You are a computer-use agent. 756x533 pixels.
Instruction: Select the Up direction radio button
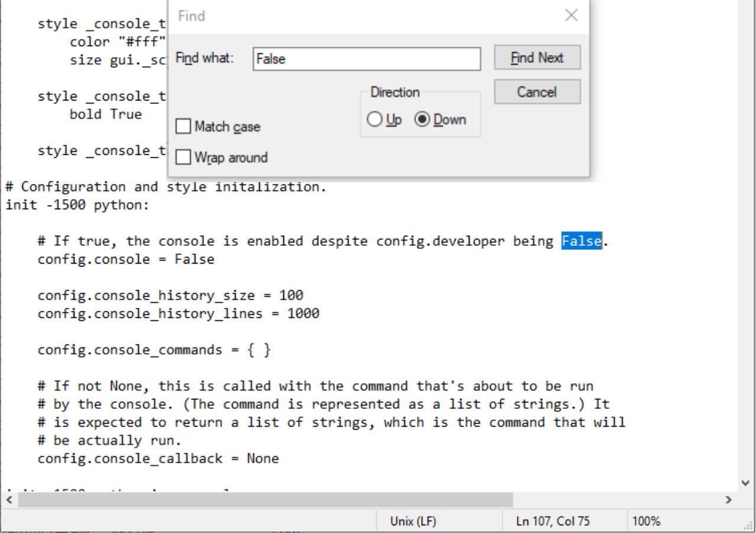(x=374, y=119)
